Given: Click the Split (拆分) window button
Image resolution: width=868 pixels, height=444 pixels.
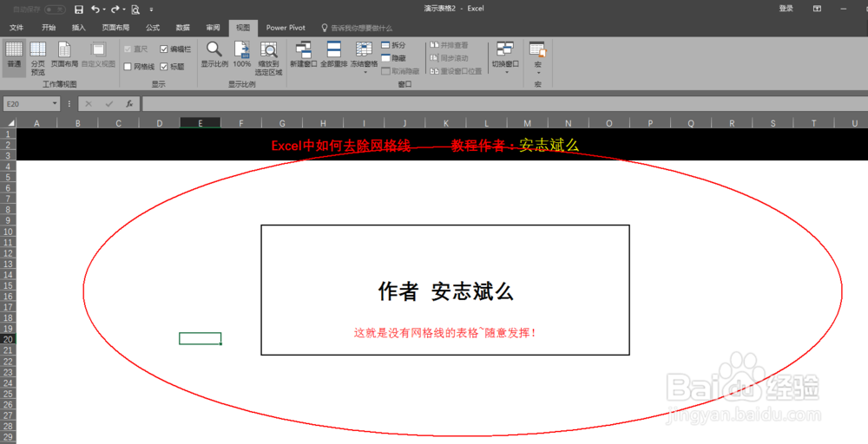Looking at the screenshot, I should tap(393, 45).
